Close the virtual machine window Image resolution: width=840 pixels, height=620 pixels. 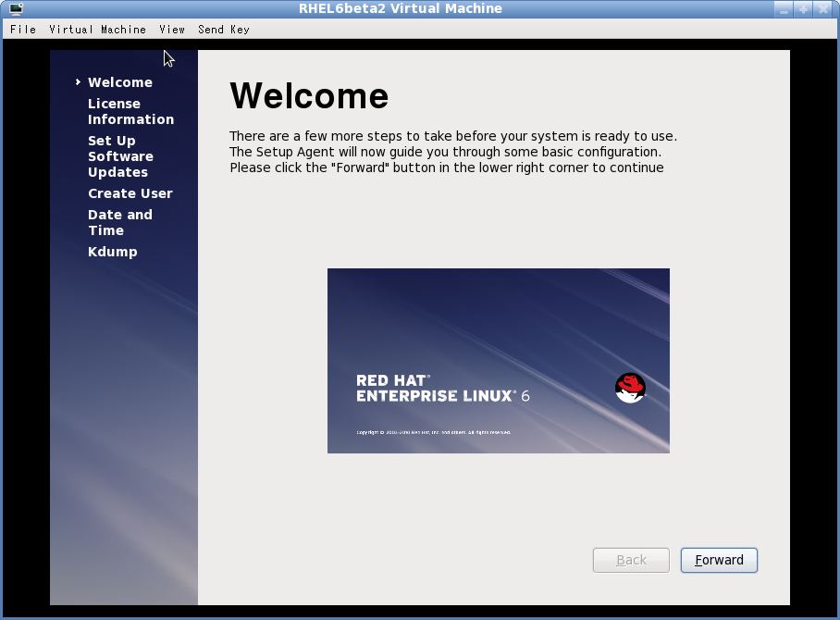[822, 9]
